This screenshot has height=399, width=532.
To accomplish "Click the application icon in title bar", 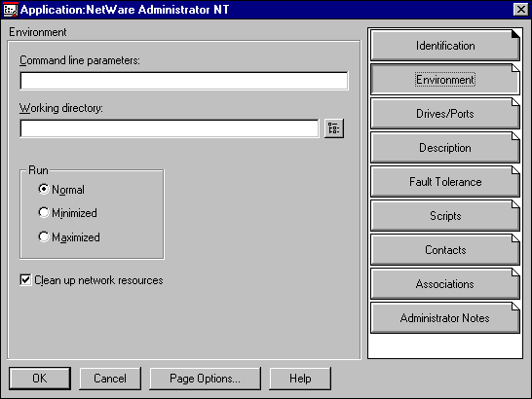I will pyautogui.click(x=10, y=10).
